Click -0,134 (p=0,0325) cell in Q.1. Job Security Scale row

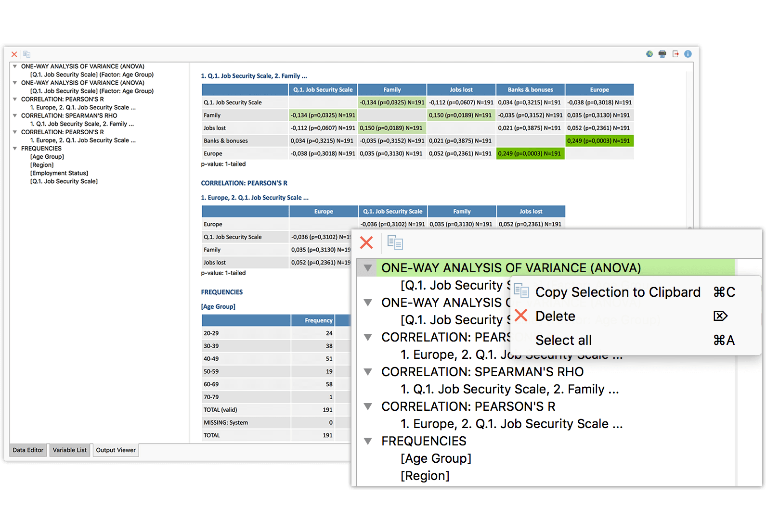392,102
